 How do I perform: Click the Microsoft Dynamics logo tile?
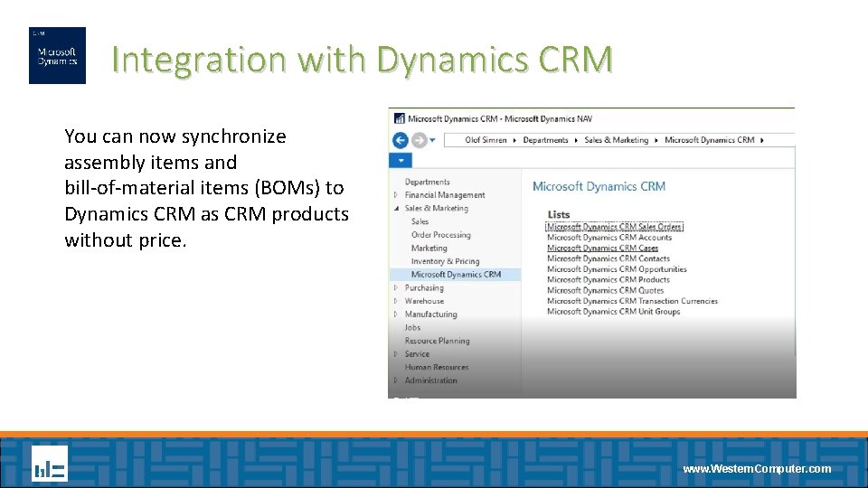point(57,55)
